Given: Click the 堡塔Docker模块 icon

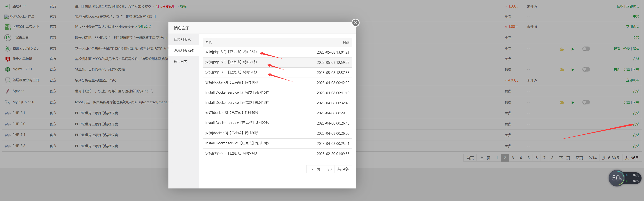Looking at the screenshot, I should (x=6, y=17).
